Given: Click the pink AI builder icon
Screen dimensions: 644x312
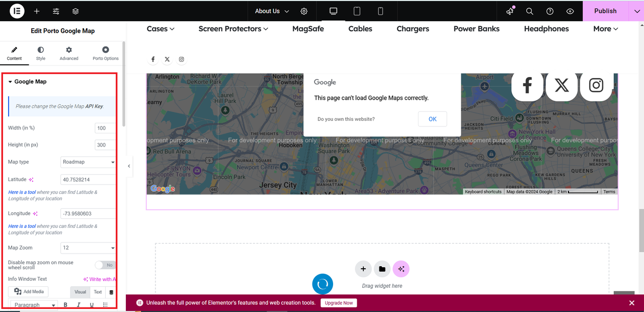Looking at the screenshot, I should 401,269.
